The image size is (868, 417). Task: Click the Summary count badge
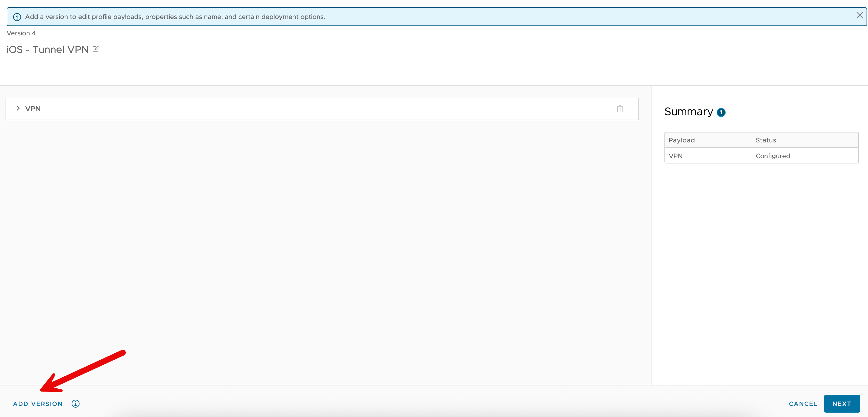721,113
